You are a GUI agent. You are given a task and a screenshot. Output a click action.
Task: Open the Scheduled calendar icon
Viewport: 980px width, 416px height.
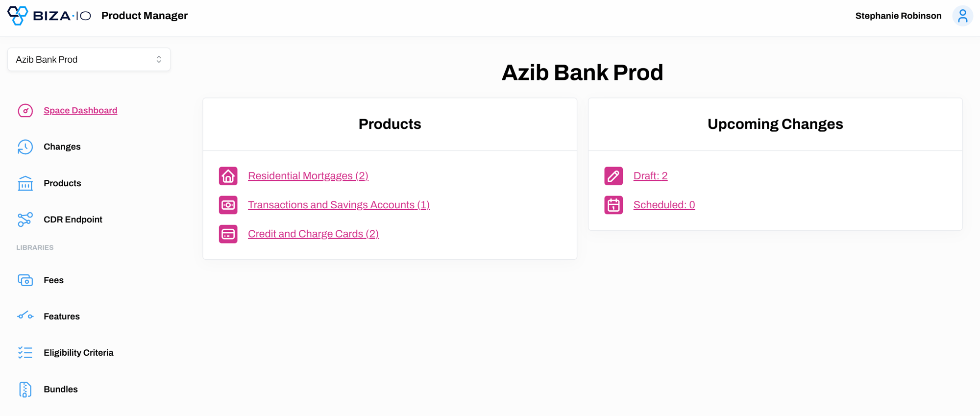point(613,205)
